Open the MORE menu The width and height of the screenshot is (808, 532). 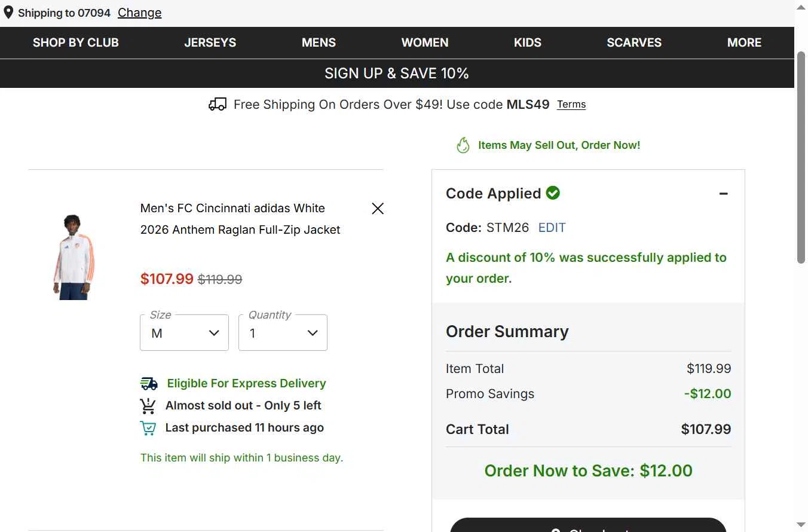pos(744,42)
